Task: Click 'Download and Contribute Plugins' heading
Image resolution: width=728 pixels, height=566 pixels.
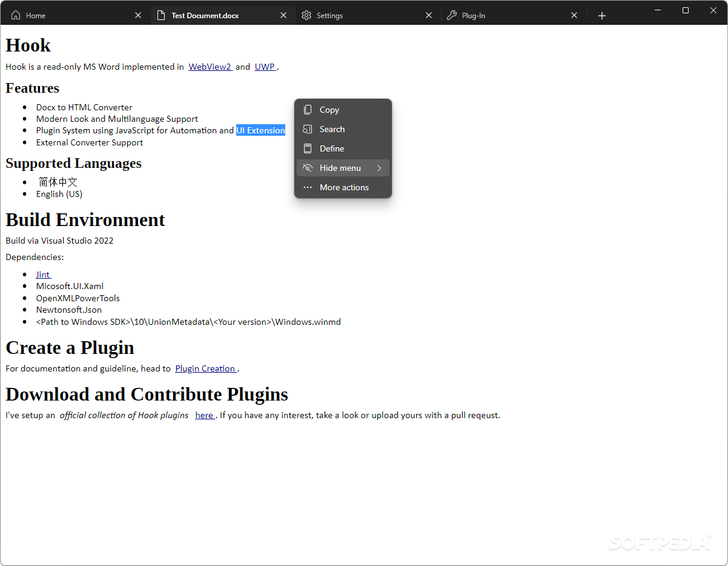Action: tap(147, 395)
